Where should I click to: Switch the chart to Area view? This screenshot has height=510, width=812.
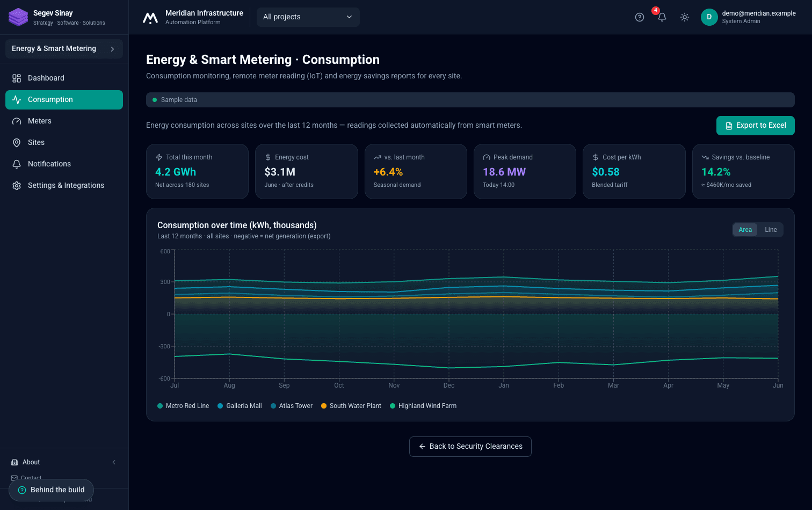(745, 230)
